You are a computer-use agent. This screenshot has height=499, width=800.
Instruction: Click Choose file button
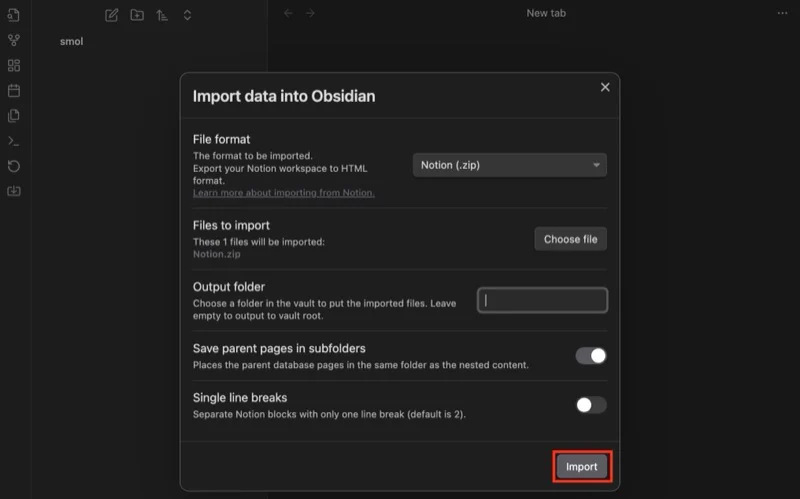click(x=570, y=239)
